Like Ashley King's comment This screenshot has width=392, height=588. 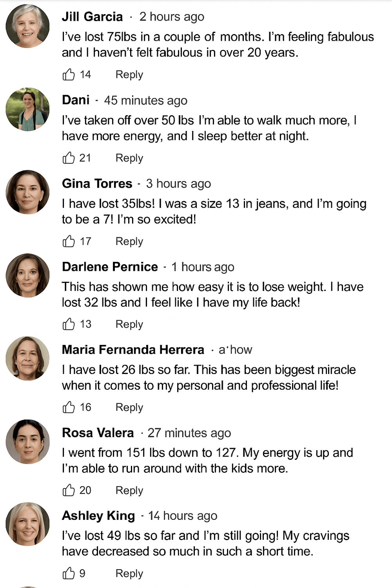(x=69, y=573)
